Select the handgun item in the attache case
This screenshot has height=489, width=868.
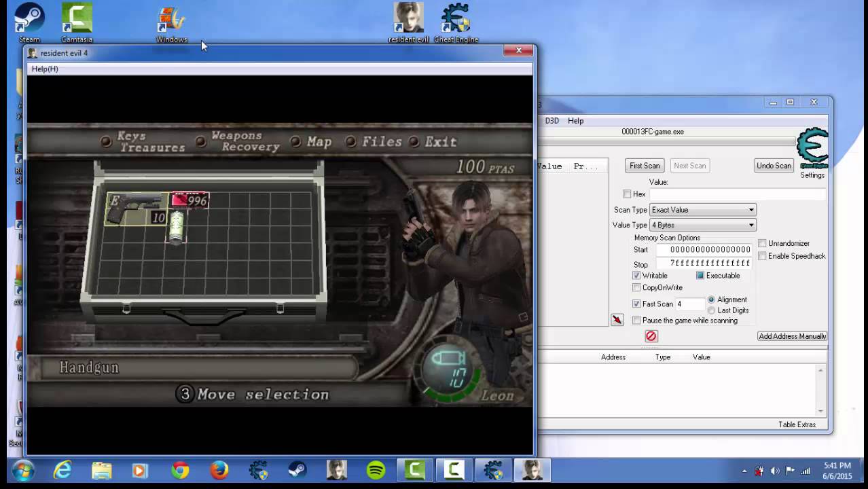(x=137, y=209)
